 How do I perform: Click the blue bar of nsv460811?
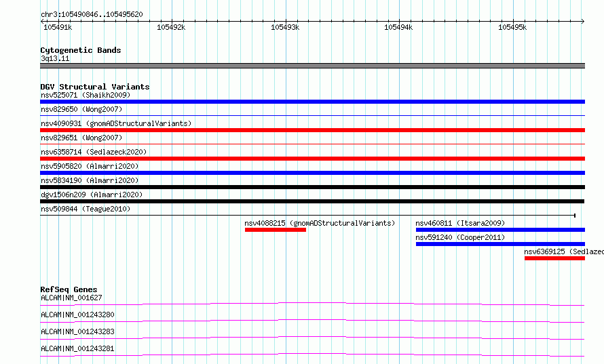500,230
